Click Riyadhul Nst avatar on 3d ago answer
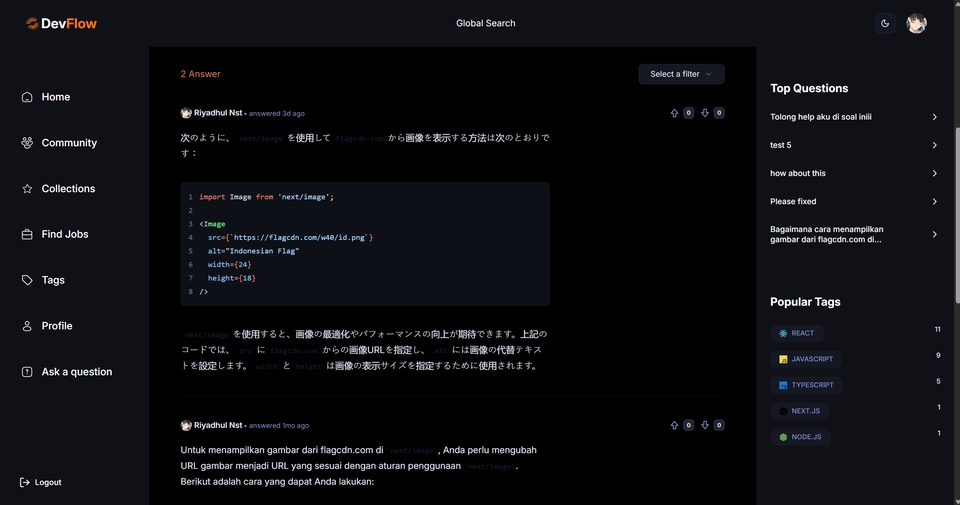 pos(186,113)
